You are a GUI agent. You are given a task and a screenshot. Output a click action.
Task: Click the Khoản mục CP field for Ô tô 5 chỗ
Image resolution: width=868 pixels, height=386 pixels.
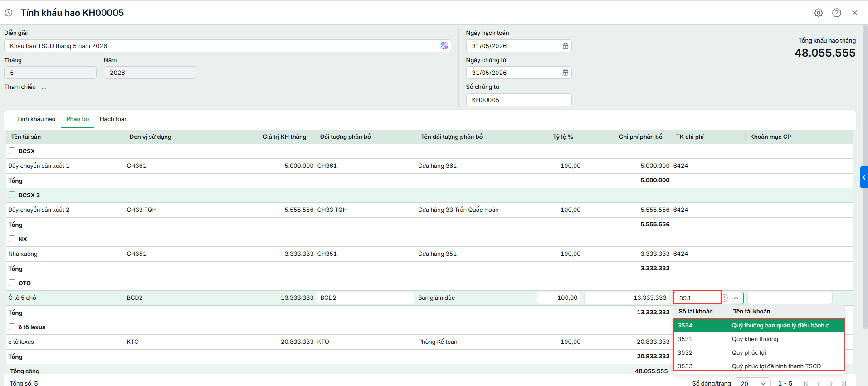pyautogui.click(x=790, y=298)
